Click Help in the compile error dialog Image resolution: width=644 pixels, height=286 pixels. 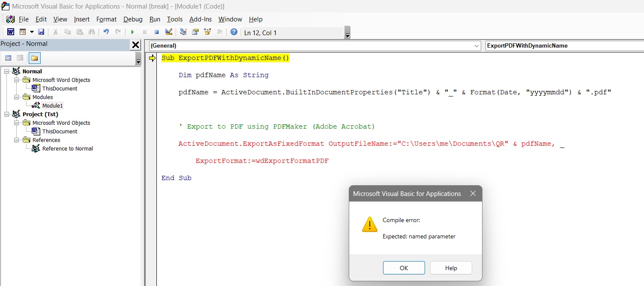(x=450, y=268)
